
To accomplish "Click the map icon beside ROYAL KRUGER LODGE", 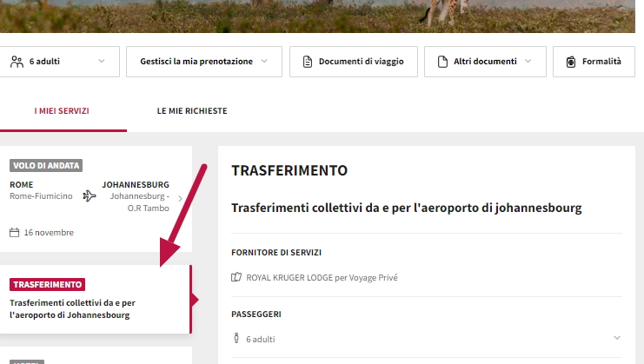I will (236, 277).
